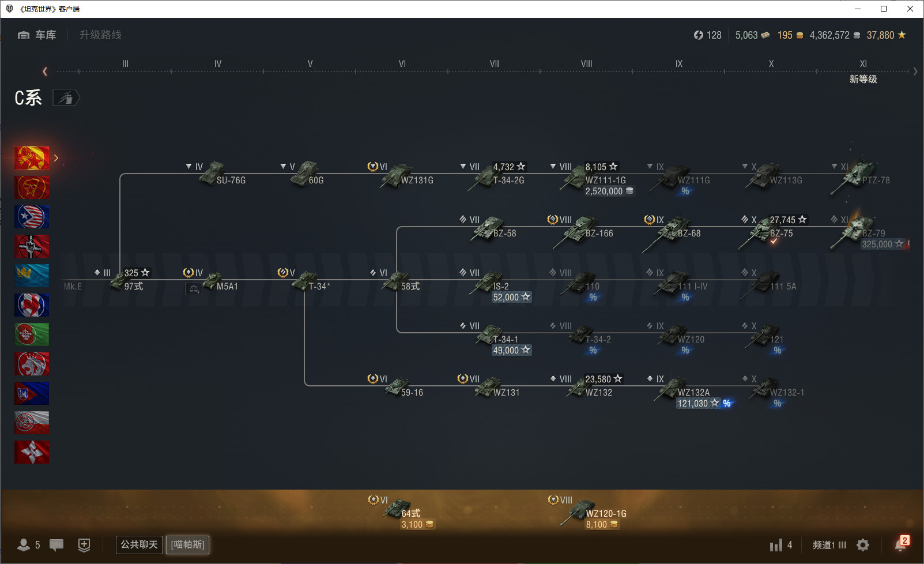Click the 195 gold balance
The height and width of the screenshot is (564, 924).
pyautogui.click(x=790, y=35)
